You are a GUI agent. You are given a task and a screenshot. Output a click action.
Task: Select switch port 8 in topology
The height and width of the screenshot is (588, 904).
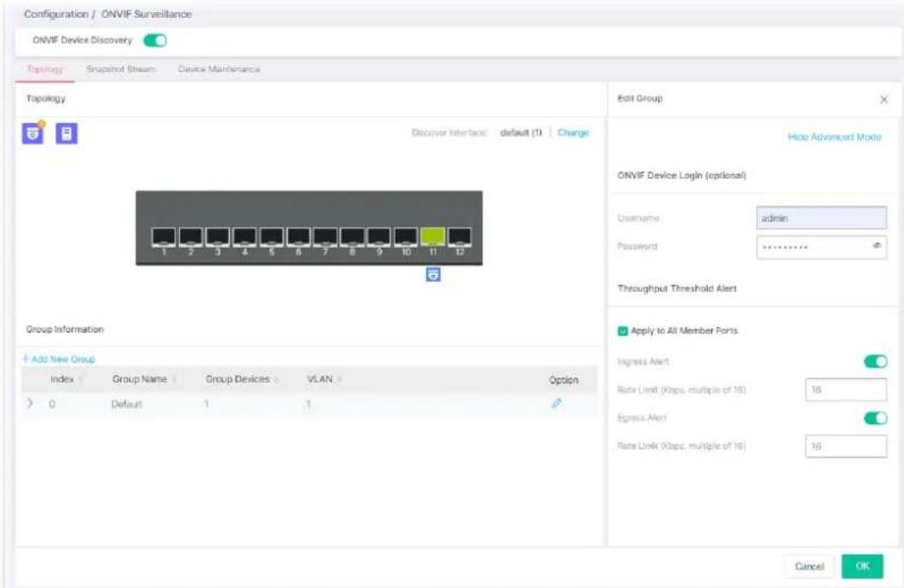point(352,237)
